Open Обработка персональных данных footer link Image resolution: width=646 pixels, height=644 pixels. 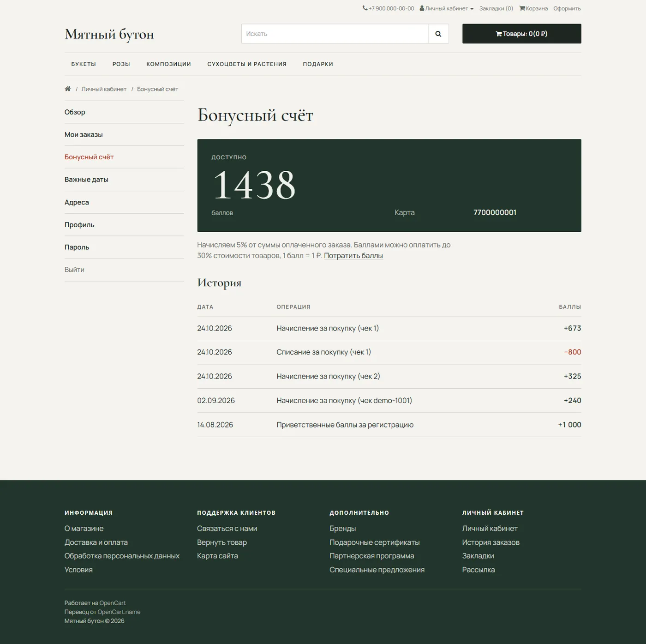coord(122,556)
